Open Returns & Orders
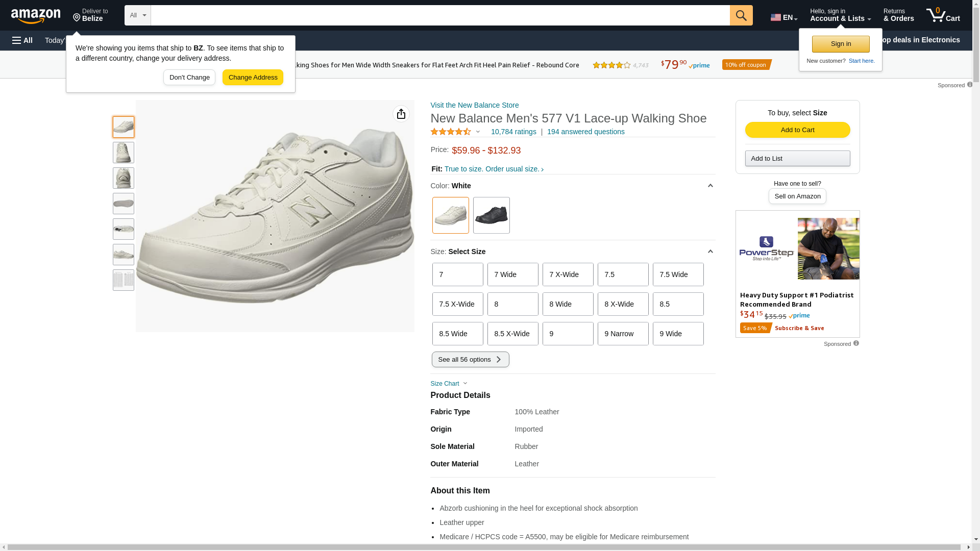Screen dimensions: 980x551 tap(898, 15)
